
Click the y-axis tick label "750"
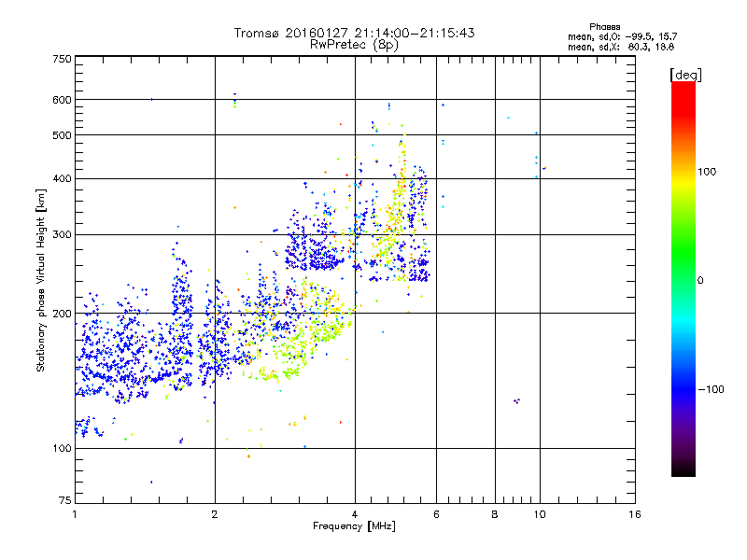[x=62, y=59]
